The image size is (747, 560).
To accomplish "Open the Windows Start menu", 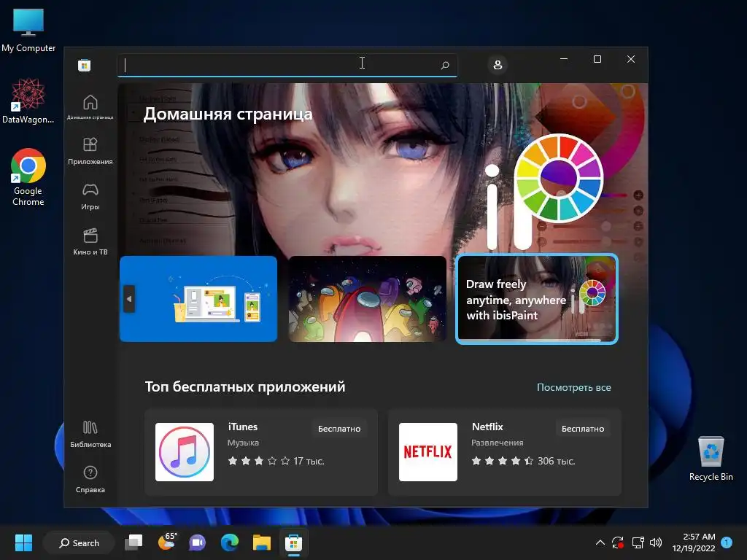I will (23, 542).
